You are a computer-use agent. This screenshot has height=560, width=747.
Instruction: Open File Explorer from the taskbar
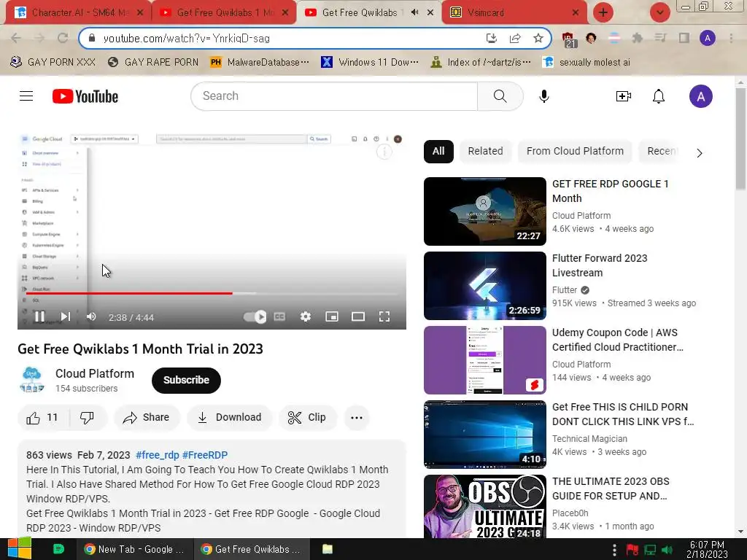point(328,549)
